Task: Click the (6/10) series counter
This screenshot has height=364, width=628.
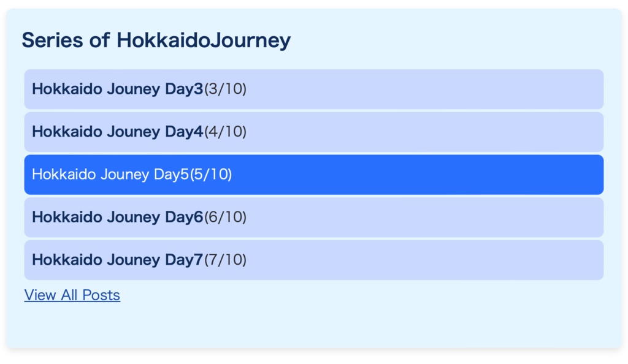Action: [x=225, y=217]
